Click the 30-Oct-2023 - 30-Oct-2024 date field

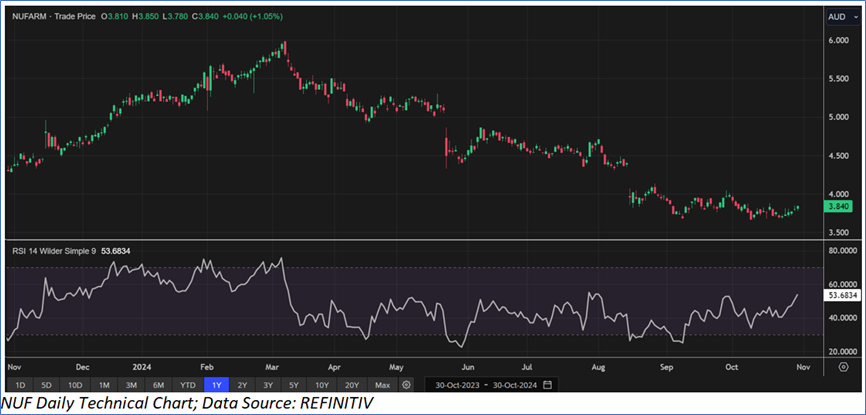(492, 385)
